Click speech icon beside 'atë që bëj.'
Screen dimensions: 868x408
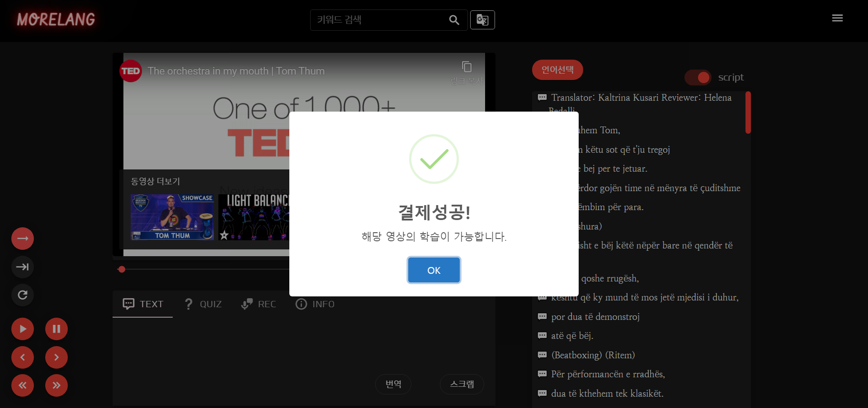click(542, 336)
